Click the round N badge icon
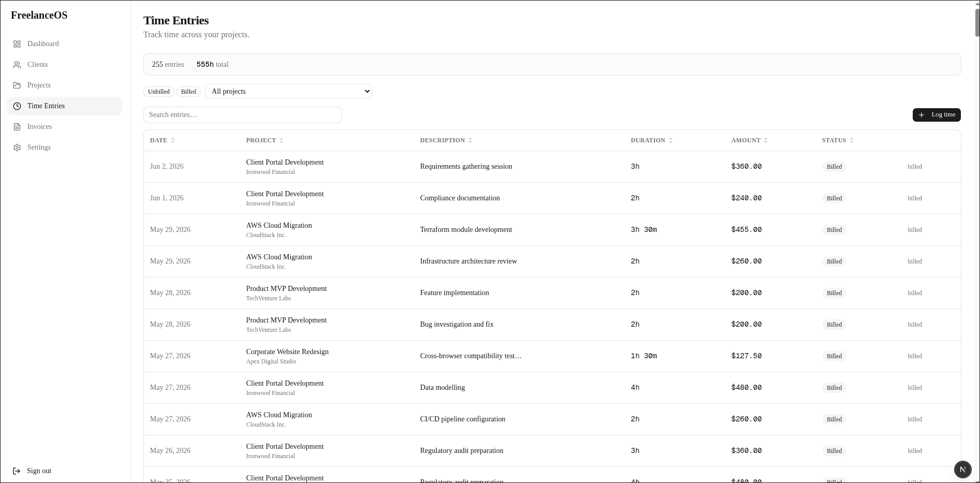This screenshot has width=980, height=483. pos(962,470)
